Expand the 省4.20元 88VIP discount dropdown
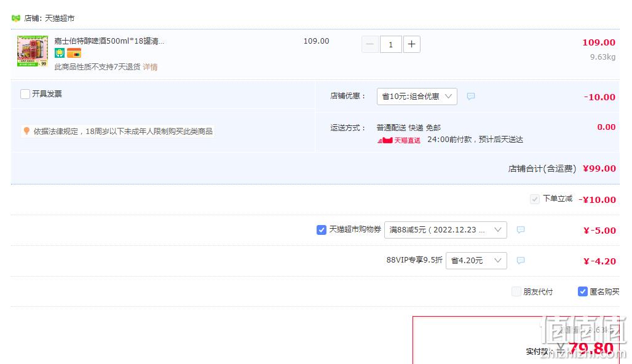 point(476,261)
